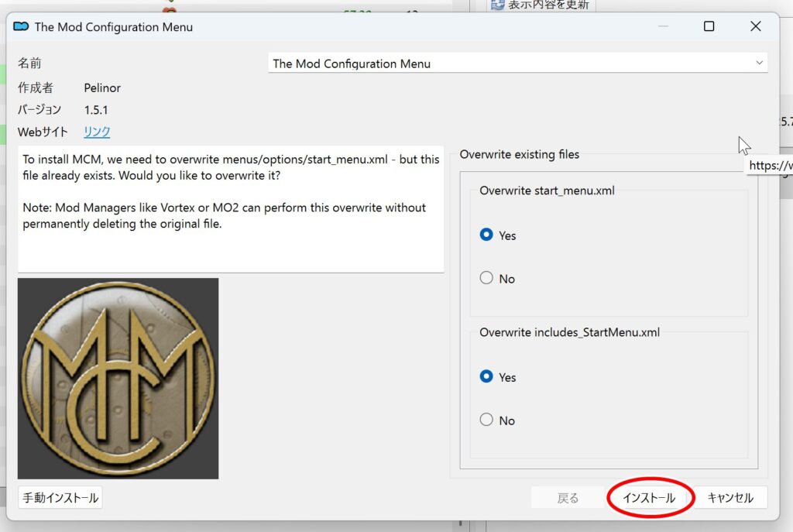This screenshot has height=532, width=793.
Task: Choose Yes for Overwrite includes_StartMenu.xml
Action: coord(486,376)
